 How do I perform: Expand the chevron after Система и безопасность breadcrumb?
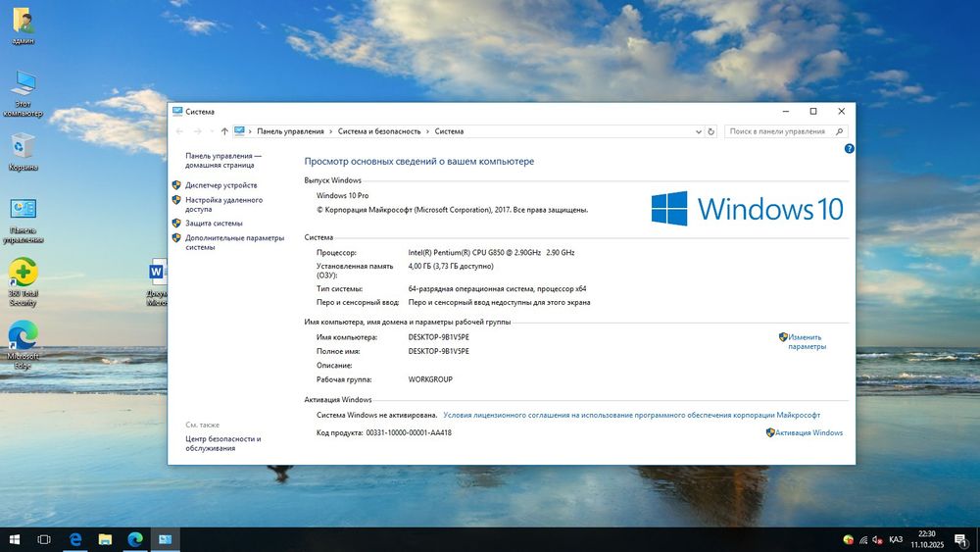click(x=428, y=132)
